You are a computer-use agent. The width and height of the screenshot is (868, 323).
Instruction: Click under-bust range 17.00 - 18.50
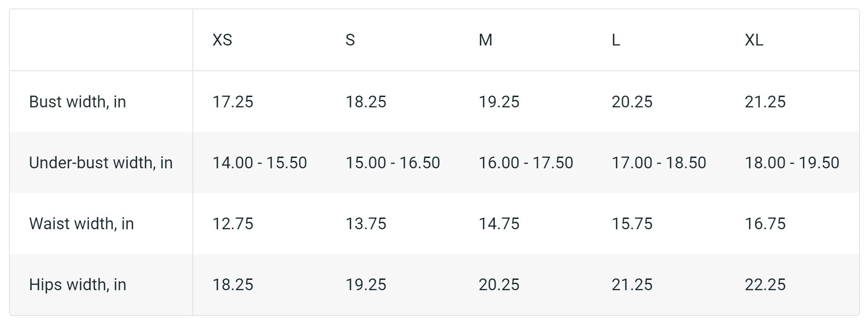(659, 163)
